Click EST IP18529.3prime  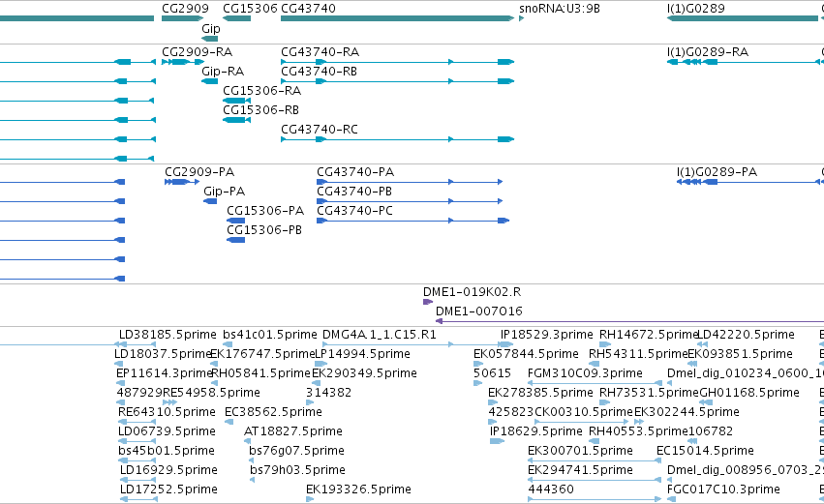pos(546,335)
